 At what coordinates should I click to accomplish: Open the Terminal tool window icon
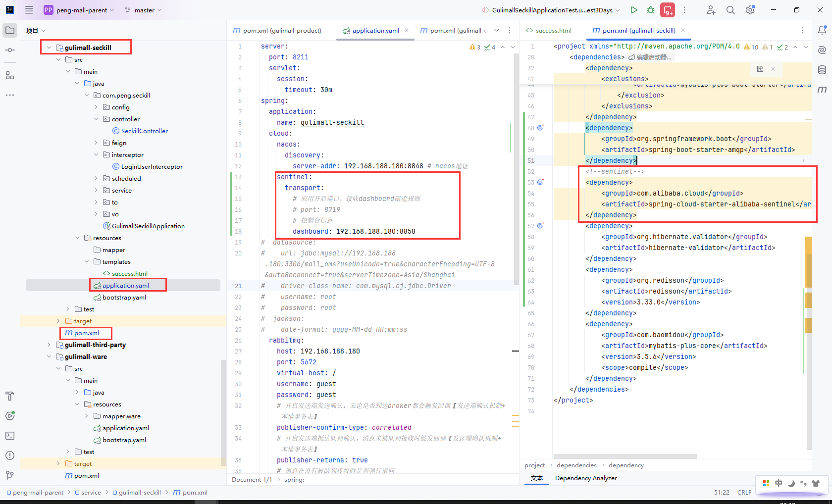click(10, 436)
